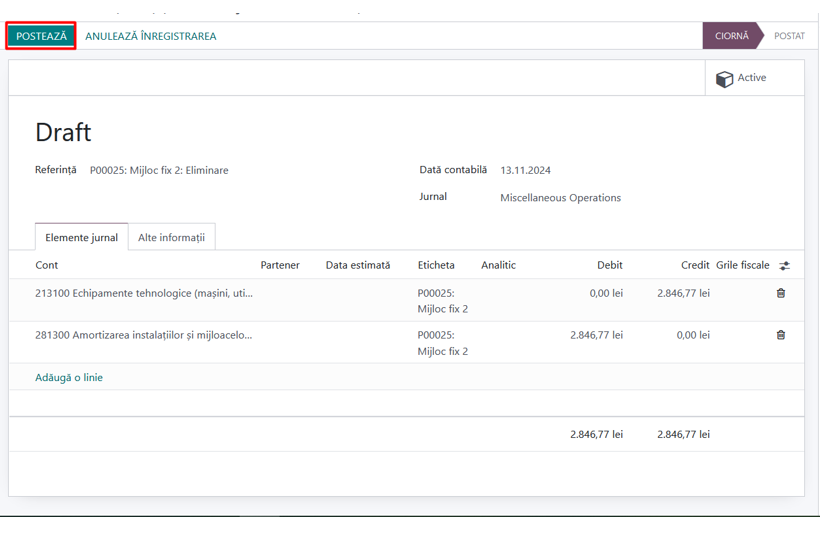Delete the 213100 Echipamente line with trash icon

pyautogui.click(x=781, y=293)
